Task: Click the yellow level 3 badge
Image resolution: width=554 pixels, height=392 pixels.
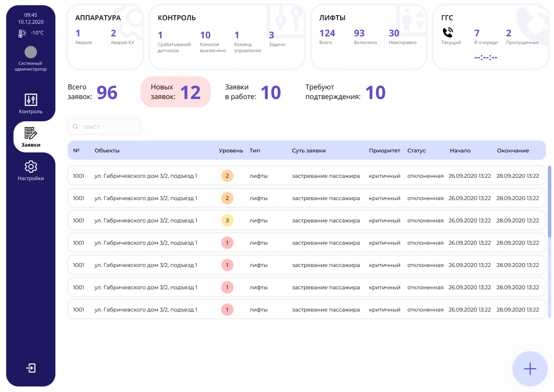Action: click(227, 220)
